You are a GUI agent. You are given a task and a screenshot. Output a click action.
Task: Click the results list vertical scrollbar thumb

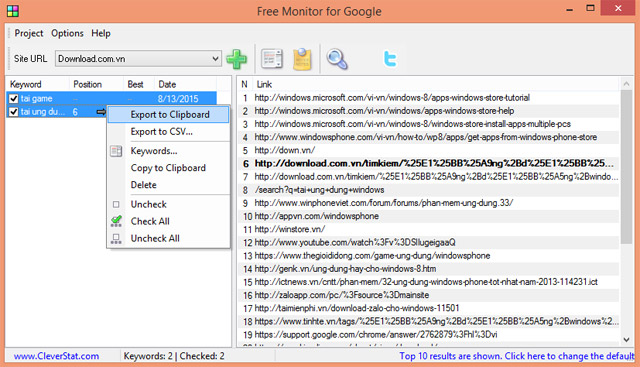(x=627, y=167)
